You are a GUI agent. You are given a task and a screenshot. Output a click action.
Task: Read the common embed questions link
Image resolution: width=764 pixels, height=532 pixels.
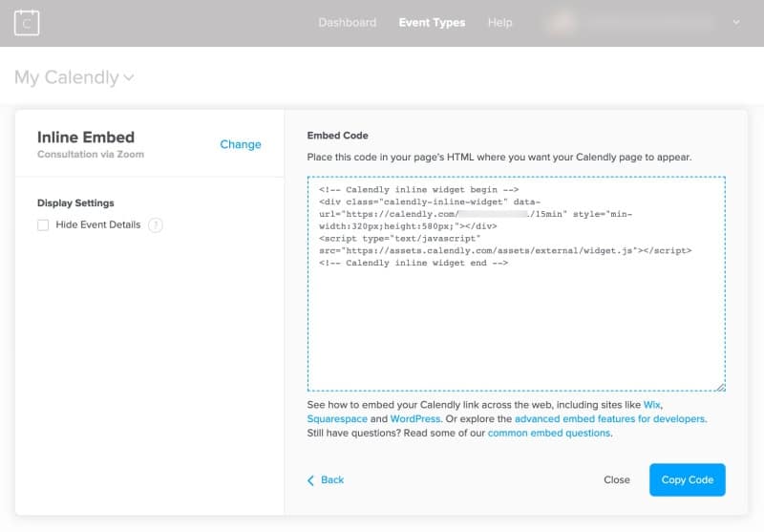tap(548, 434)
